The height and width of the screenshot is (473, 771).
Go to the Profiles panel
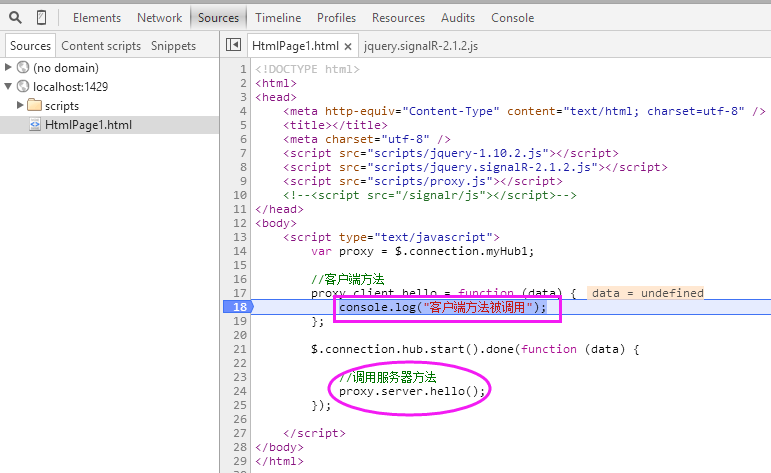point(336,18)
